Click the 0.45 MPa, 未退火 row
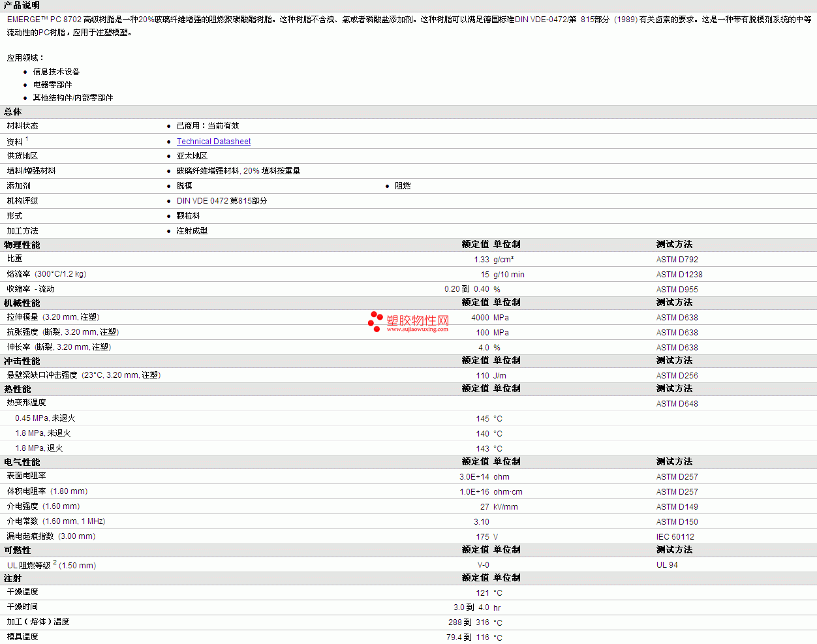Viewport: 817px width, 644px height. click(x=408, y=418)
